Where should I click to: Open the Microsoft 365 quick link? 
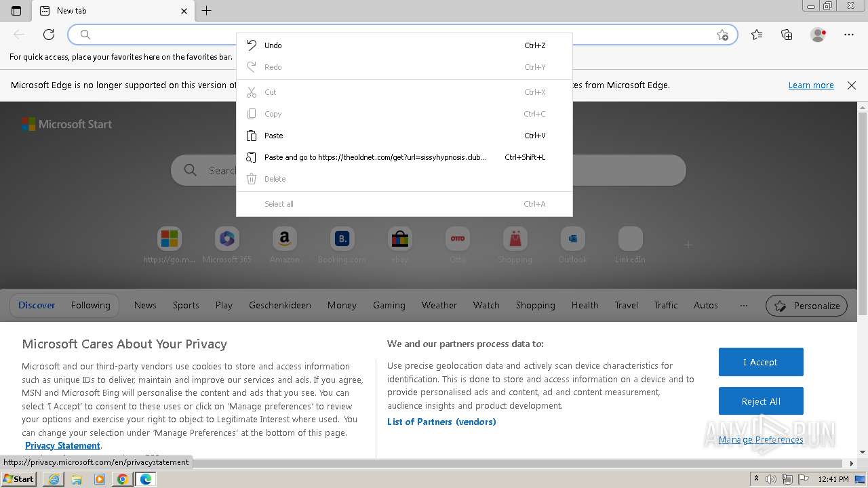[227, 247]
